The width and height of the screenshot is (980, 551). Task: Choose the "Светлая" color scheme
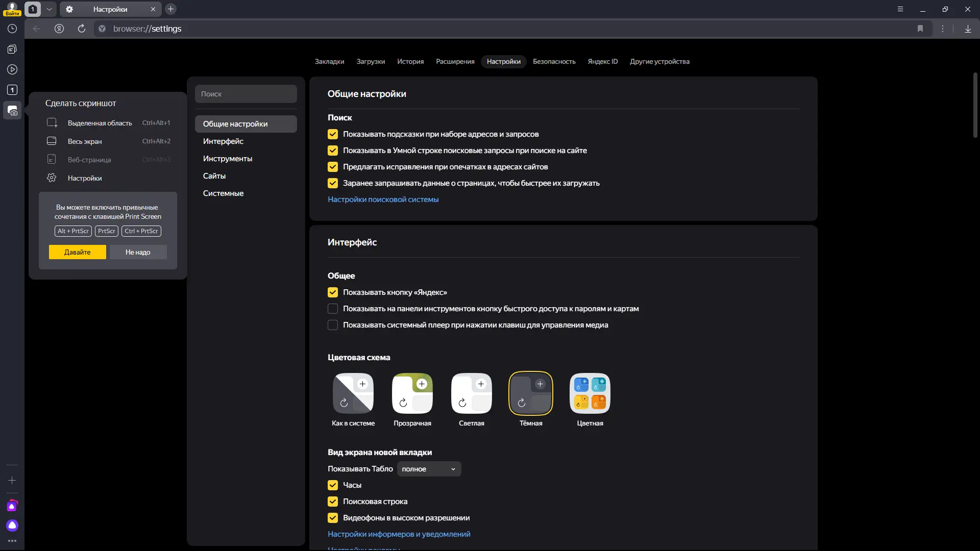click(471, 393)
